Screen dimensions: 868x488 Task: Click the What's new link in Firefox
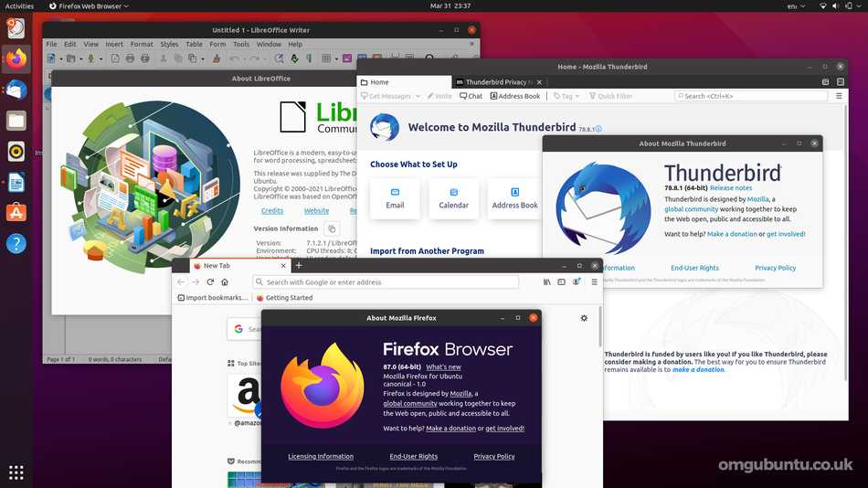[443, 366]
